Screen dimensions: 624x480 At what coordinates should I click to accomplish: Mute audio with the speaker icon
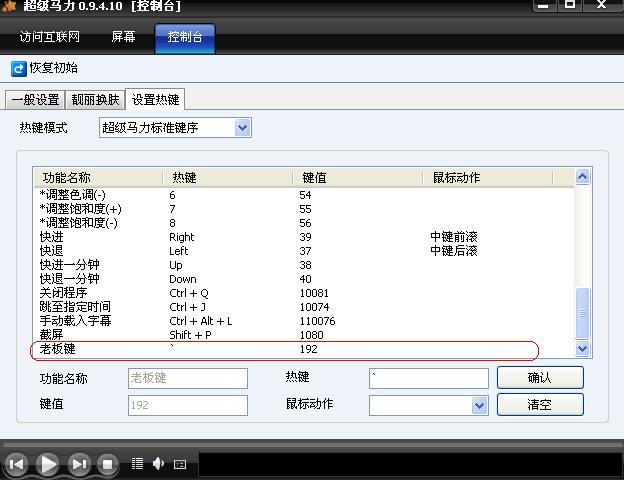coord(158,464)
